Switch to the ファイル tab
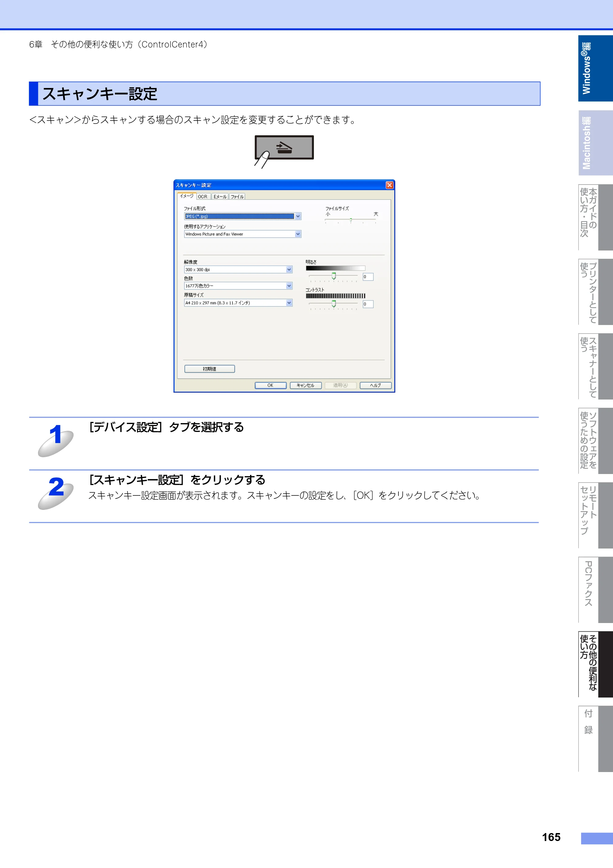The image size is (613, 868). click(237, 197)
